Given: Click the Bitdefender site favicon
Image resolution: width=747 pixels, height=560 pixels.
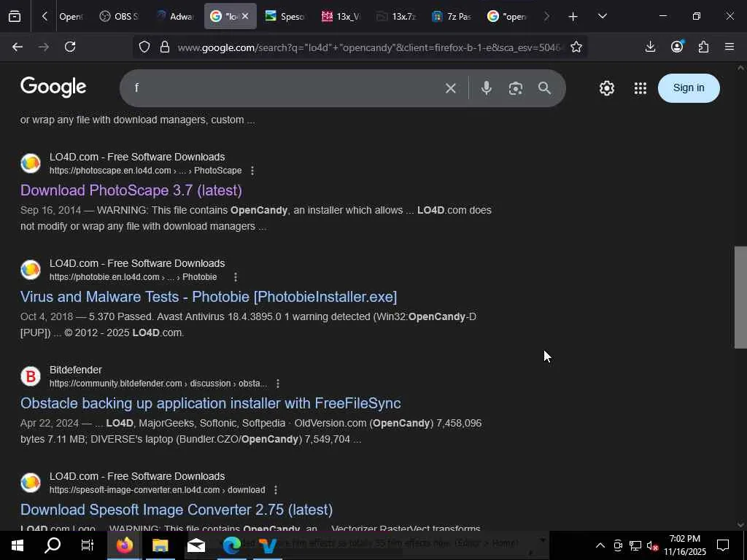Looking at the screenshot, I should pyautogui.click(x=31, y=376).
